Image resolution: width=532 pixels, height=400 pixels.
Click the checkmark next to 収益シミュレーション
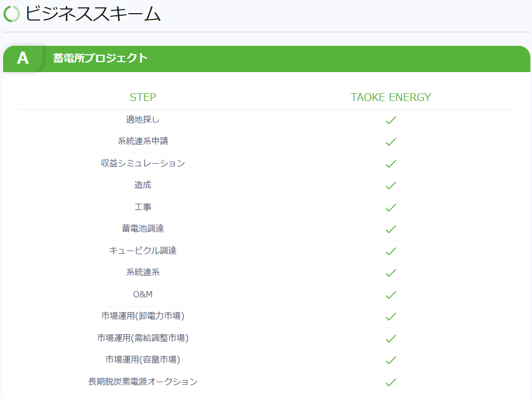(390, 164)
